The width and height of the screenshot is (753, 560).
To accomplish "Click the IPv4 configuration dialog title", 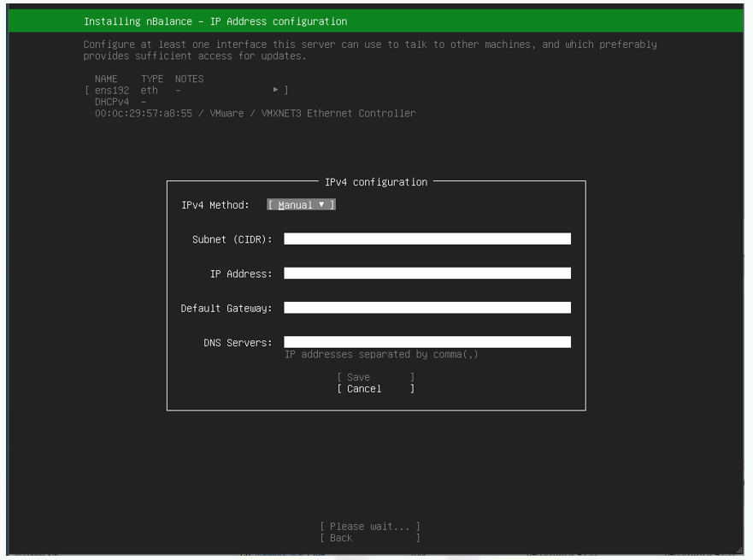I will click(x=375, y=182).
